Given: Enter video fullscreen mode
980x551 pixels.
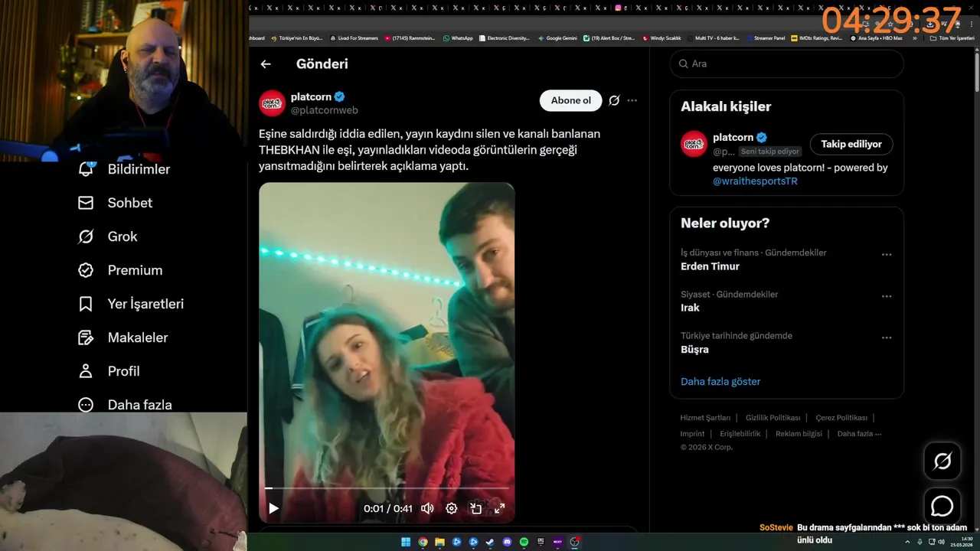Looking at the screenshot, I should [499, 508].
